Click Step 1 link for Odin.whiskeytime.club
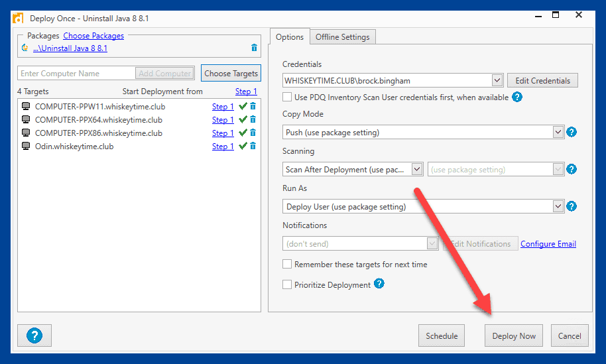The image size is (606, 364). coord(223,147)
